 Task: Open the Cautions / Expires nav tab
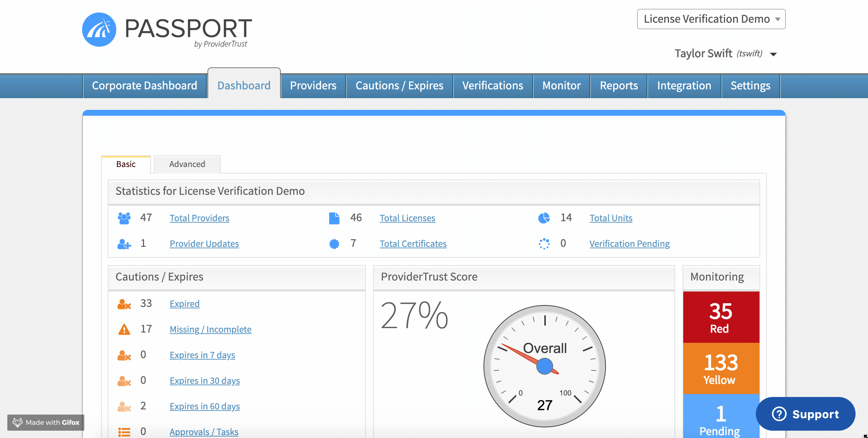pyautogui.click(x=399, y=86)
